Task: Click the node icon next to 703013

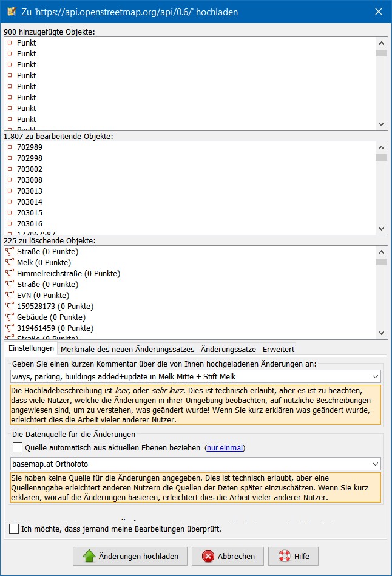Action: tap(10, 191)
